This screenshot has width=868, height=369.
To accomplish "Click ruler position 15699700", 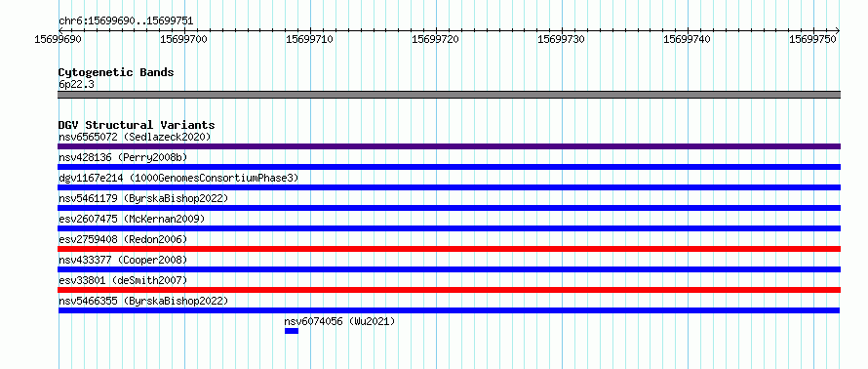I will [183, 39].
